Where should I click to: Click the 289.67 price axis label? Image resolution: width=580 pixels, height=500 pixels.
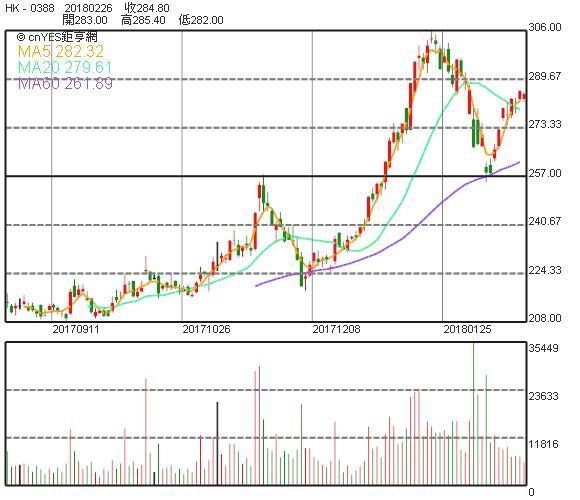(545, 76)
